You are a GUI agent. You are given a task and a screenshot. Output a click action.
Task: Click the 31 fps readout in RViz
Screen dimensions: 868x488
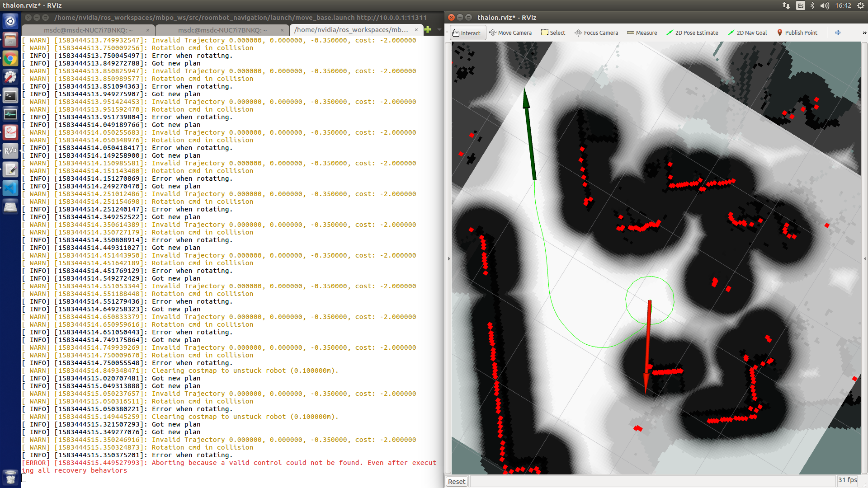[x=847, y=480]
